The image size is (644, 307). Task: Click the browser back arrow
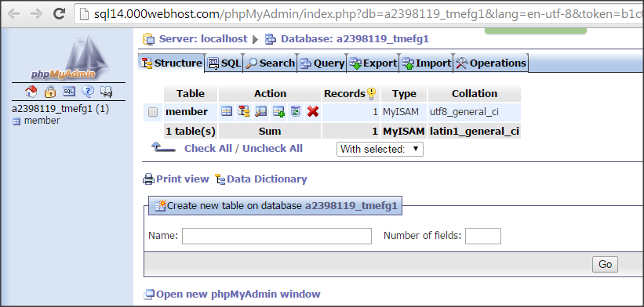point(13,13)
